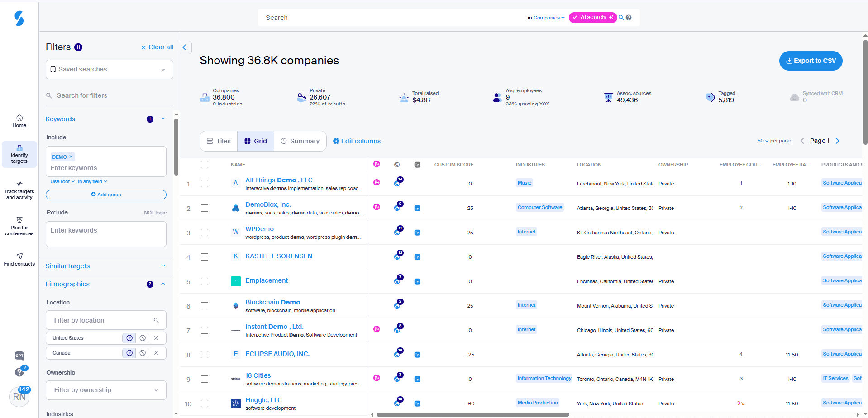Remove the DEMO keyword tag
This screenshot has width=868, height=418.
tap(71, 157)
